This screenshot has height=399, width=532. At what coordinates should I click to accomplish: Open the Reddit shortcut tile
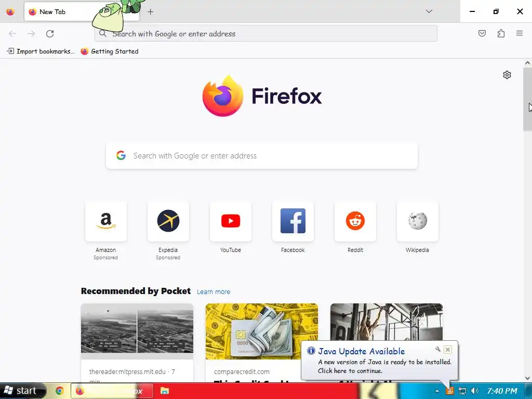355,221
